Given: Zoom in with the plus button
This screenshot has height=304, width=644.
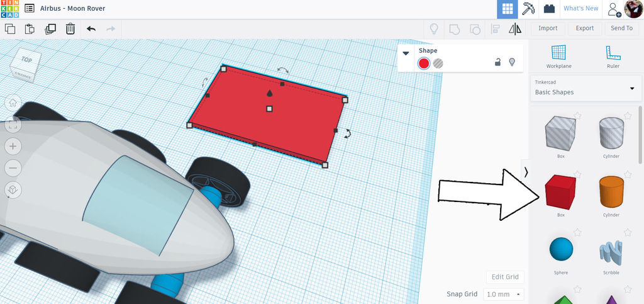Looking at the screenshot, I should 13,146.
